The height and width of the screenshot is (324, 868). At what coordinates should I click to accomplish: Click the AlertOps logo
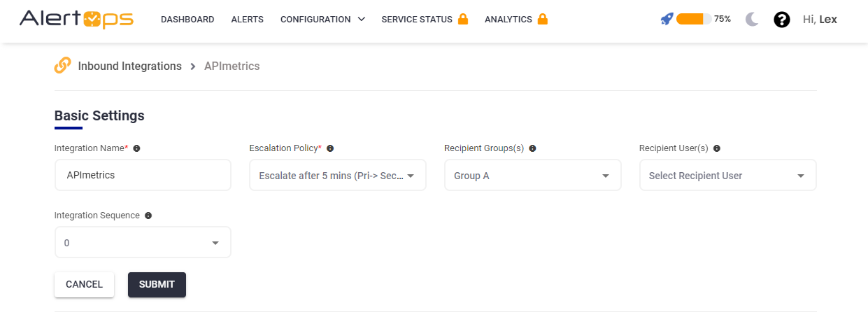[76, 19]
